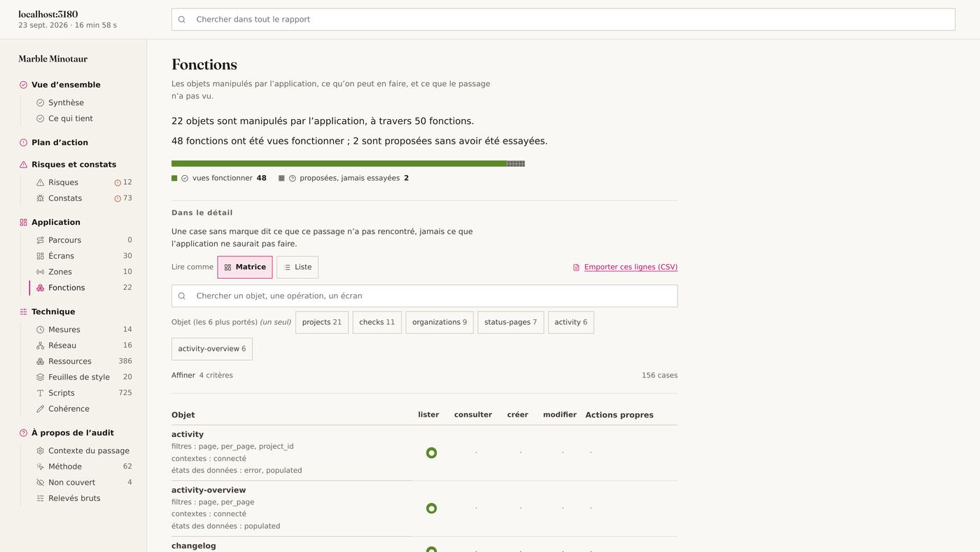Focus the Chercher un objet search field
This screenshot has width=980, height=552.
[x=425, y=296]
